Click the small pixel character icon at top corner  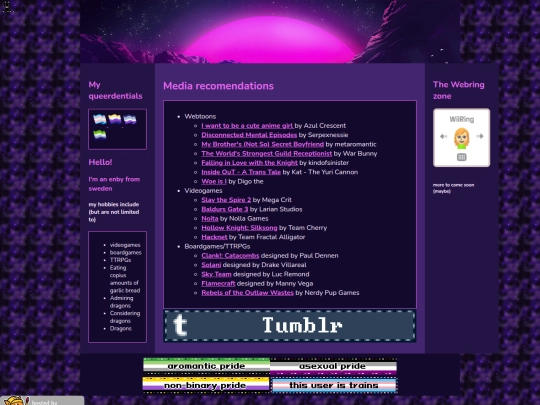(x=7, y=6)
